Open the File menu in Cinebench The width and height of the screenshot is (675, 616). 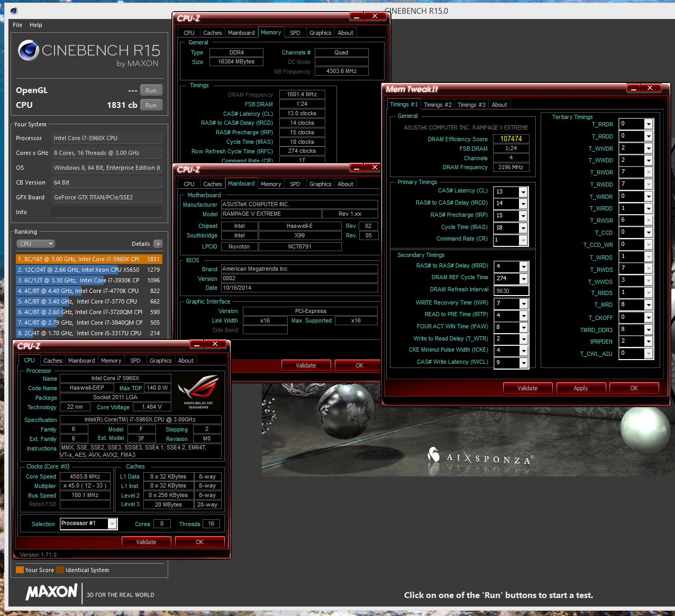point(17,25)
